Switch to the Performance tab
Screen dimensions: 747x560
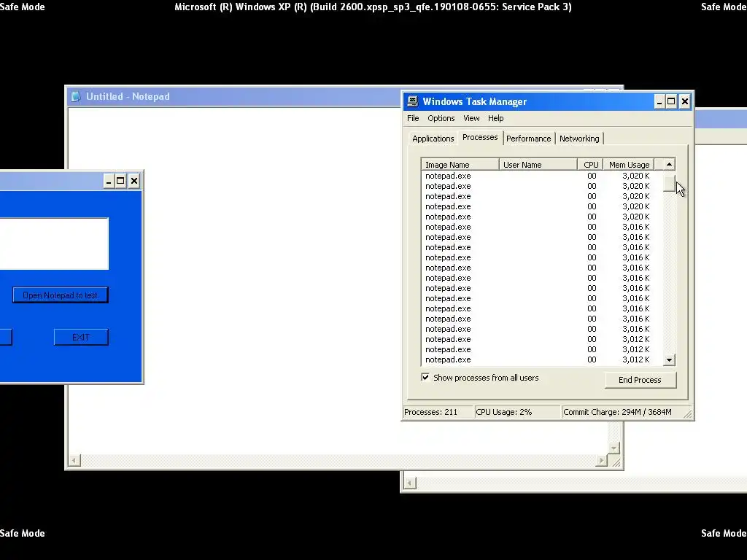click(528, 139)
